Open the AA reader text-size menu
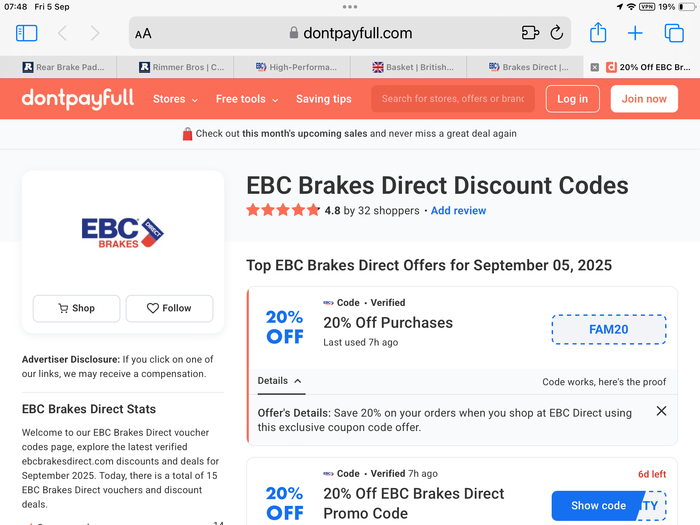700x525 pixels. coord(143,33)
